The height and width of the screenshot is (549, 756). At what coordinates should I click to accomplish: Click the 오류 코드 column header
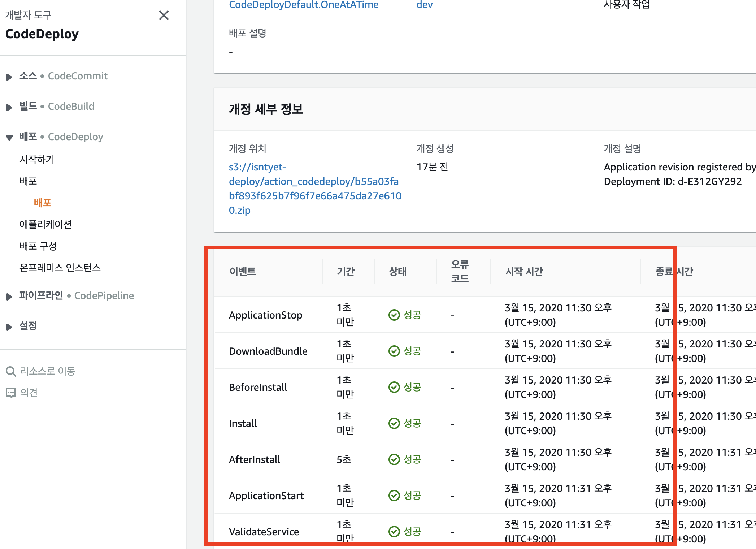[460, 271]
